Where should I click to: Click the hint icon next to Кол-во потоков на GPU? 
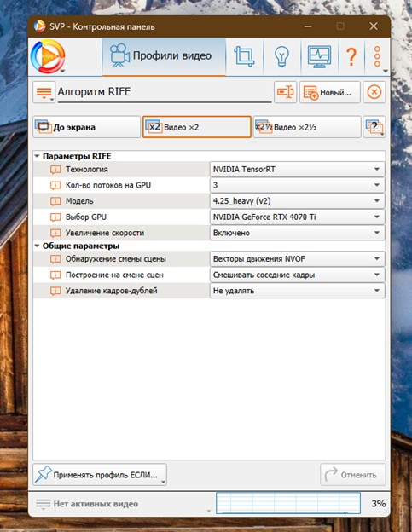pos(55,185)
